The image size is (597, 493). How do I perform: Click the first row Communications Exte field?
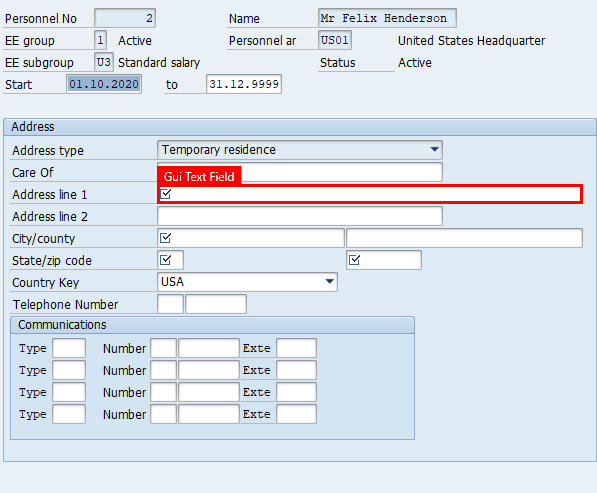tap(296, 348)
